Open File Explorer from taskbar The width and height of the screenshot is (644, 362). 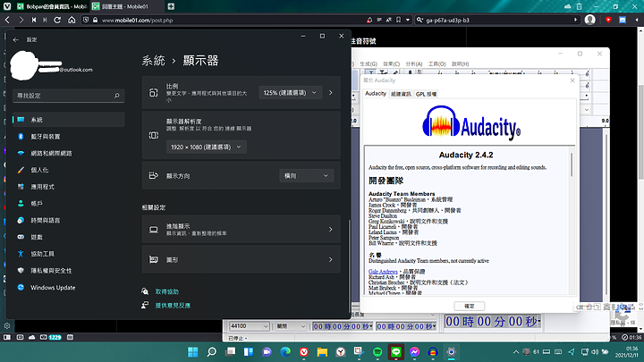pos(322,352)
